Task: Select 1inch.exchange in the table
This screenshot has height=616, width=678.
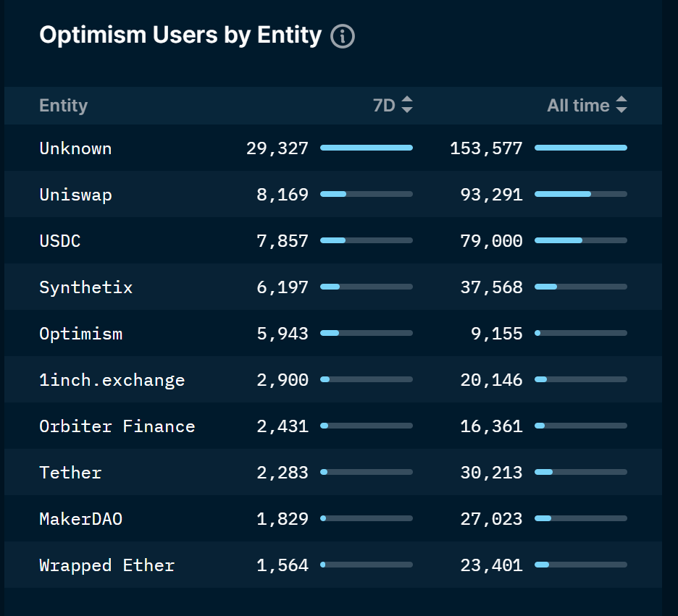Action: pos(112,380)
